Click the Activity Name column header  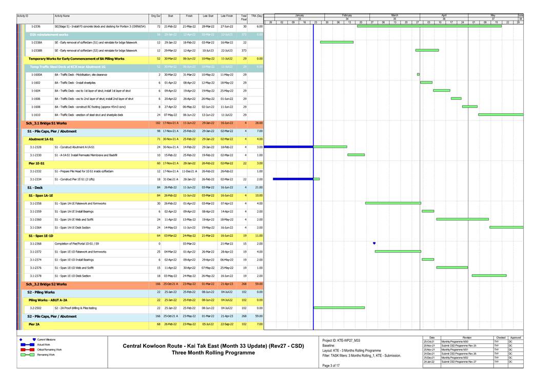pos(63,16)
